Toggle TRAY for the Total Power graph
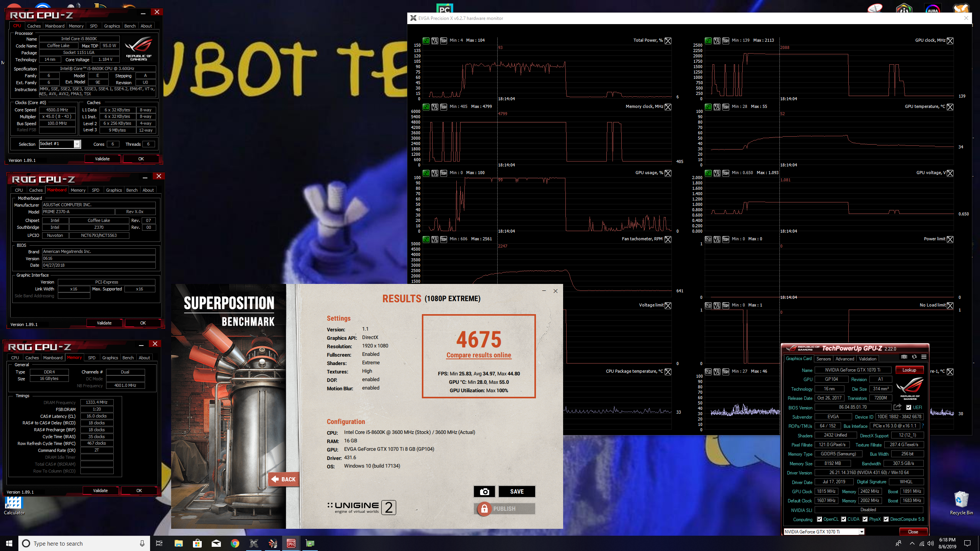 tap(444, 41)
